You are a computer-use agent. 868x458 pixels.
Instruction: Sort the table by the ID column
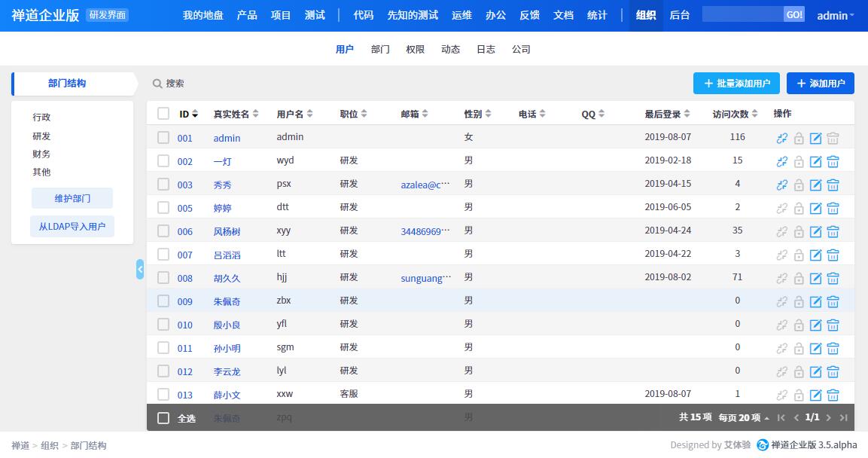[x=188, y=114]
